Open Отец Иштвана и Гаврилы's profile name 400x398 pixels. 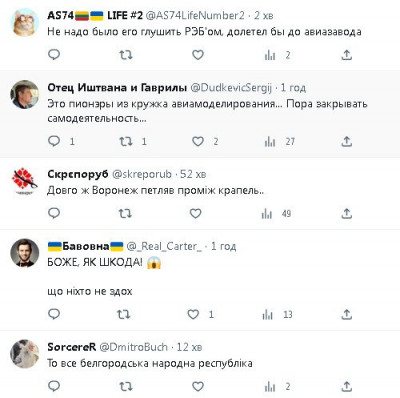(x=117, y=87)
